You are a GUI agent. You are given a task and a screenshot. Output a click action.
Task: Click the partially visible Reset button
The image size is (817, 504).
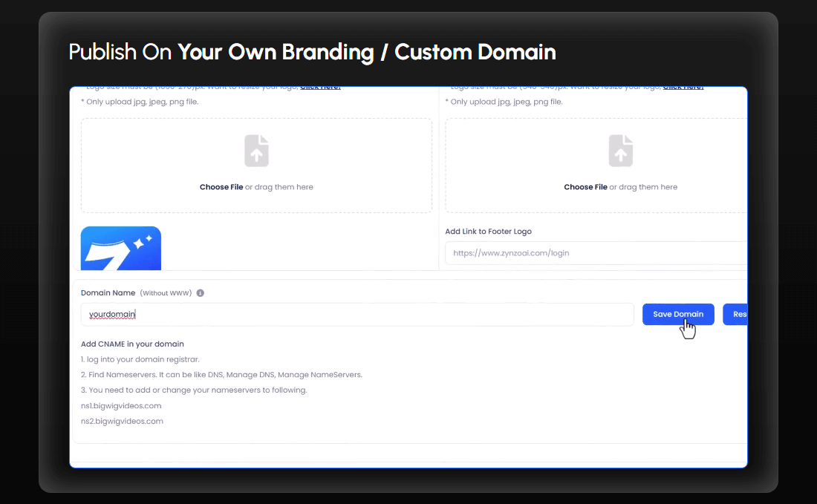coord(735,314)
